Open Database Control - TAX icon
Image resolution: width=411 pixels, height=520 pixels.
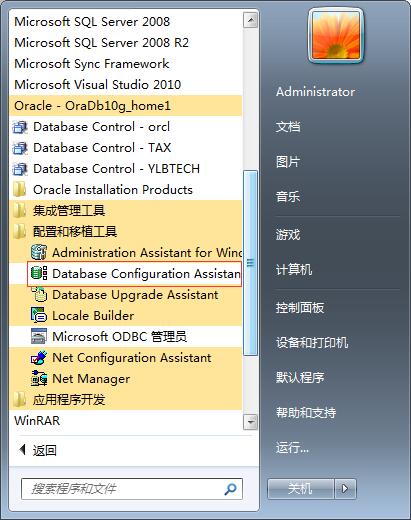(x=20, y=148)
